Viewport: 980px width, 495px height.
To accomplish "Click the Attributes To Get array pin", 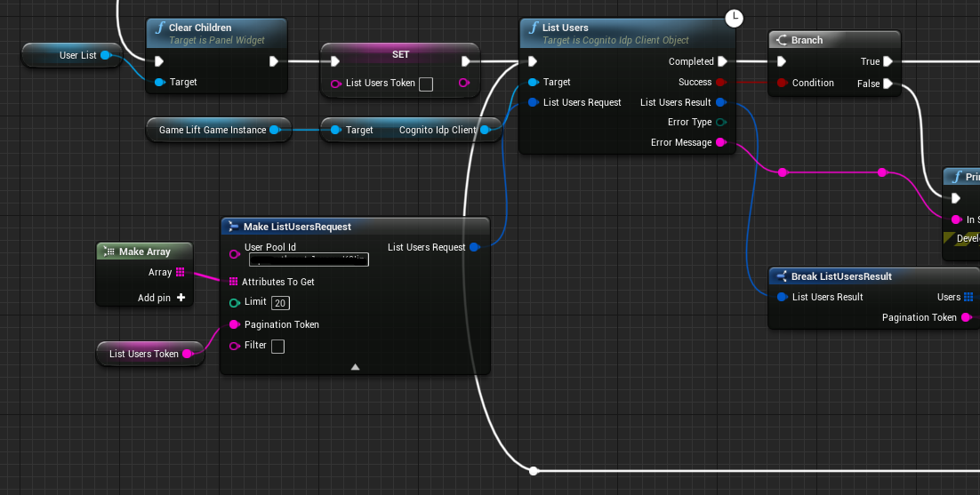I will (234, 282).
